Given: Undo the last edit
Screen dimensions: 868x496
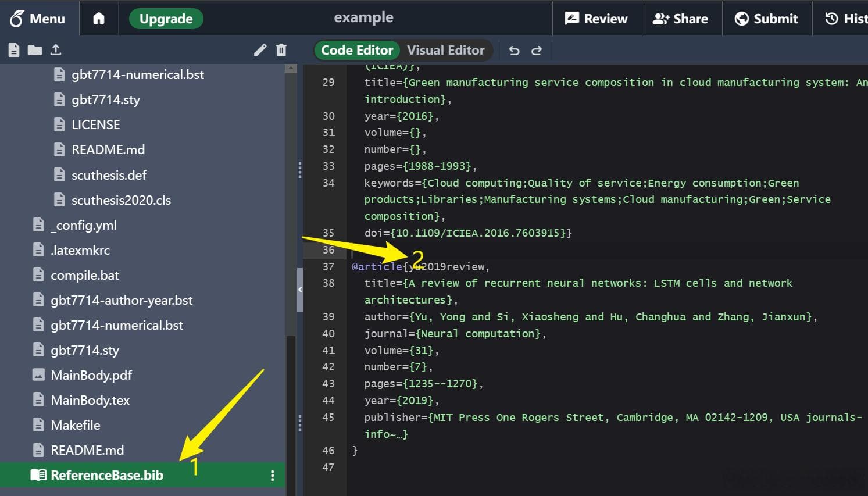Looking at the screenshot, I should tap(514, 51).
